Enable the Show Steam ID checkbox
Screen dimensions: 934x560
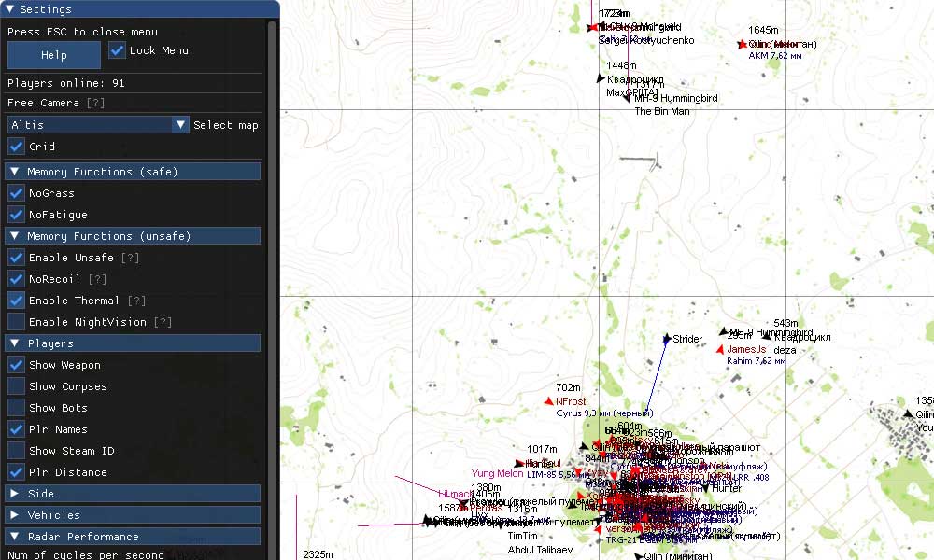(16, 451)
